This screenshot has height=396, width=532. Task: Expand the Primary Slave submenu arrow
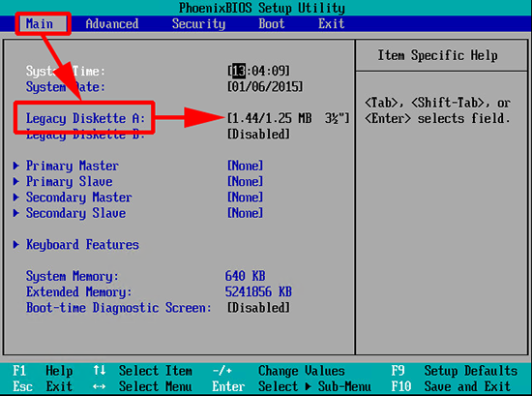pos(15,181)
